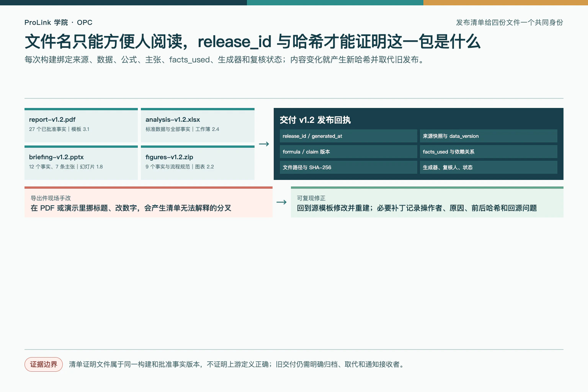Click the footer sentence starting '清单证明文件'

(237, 364)
